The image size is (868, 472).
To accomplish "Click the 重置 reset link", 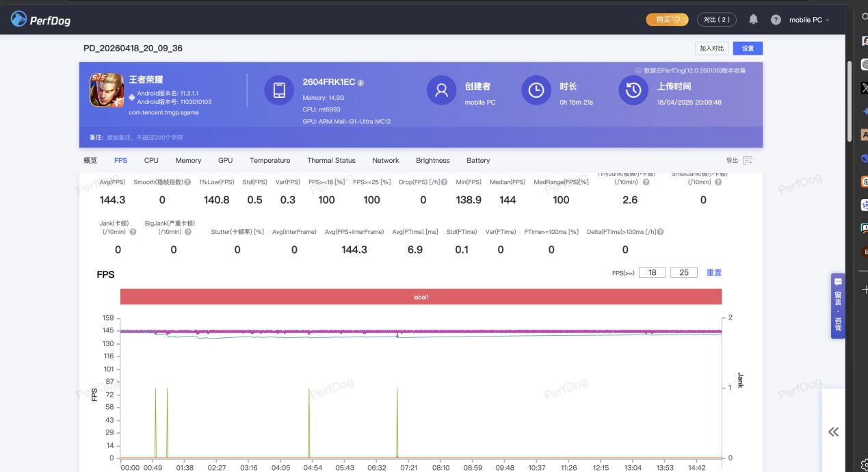I will tap(714, 272).
